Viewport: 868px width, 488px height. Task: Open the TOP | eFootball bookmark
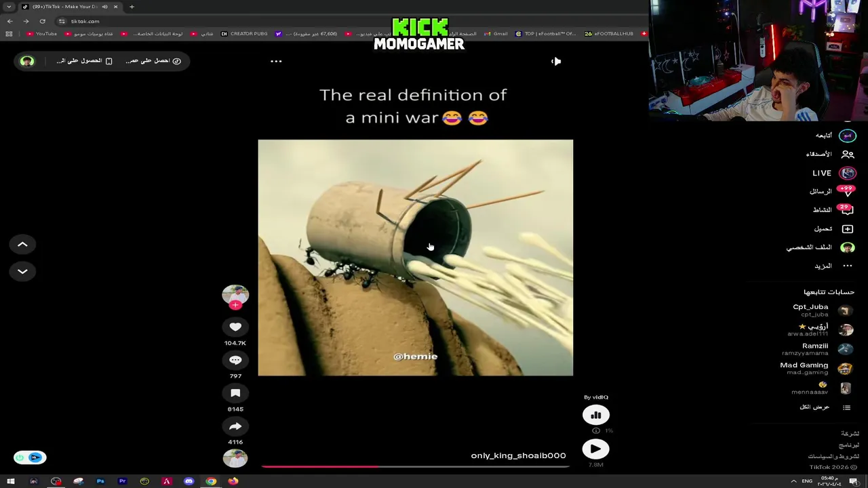tap(546, 34)
